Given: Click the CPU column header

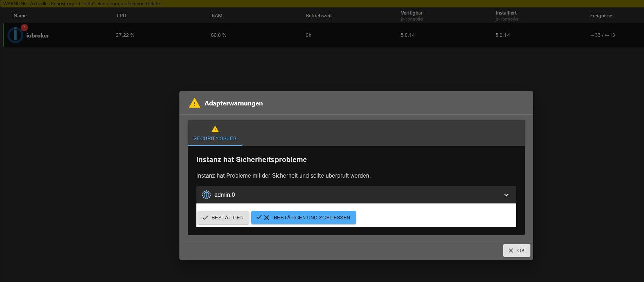Looking at the screenshot, I should click(x=121, y=16).
